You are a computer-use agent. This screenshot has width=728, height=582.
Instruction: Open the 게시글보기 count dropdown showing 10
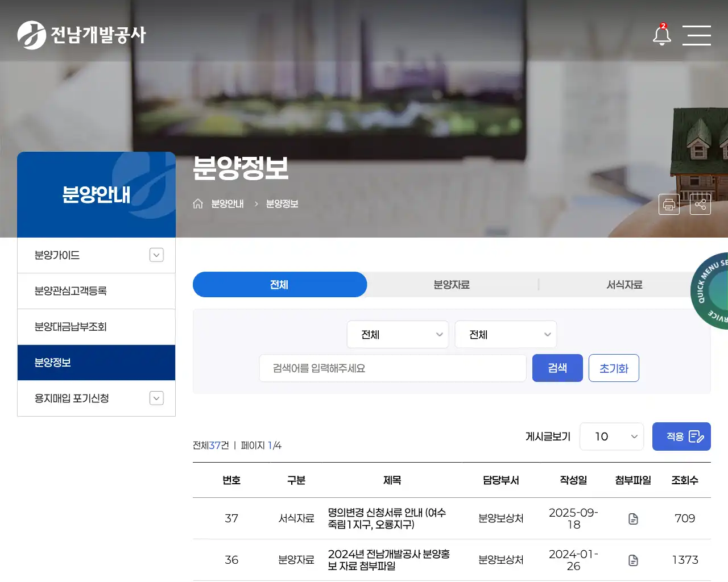click(611, 436)
